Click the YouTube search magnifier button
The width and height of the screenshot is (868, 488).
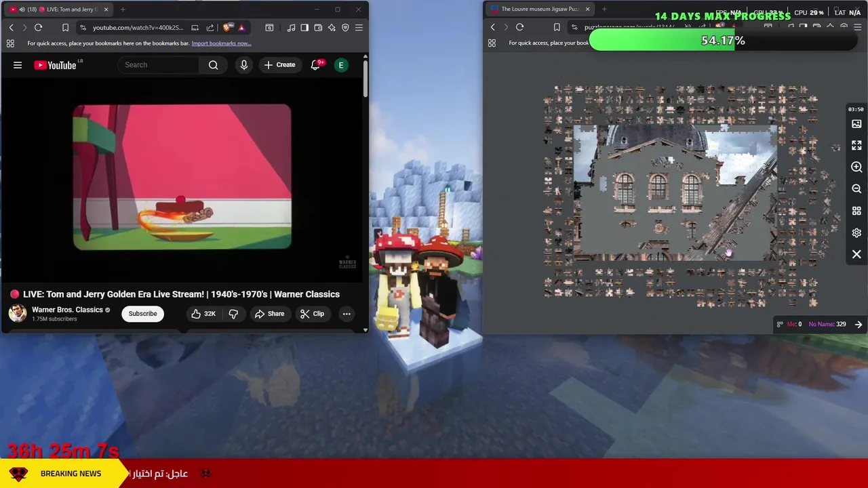(x=213, y=65)
